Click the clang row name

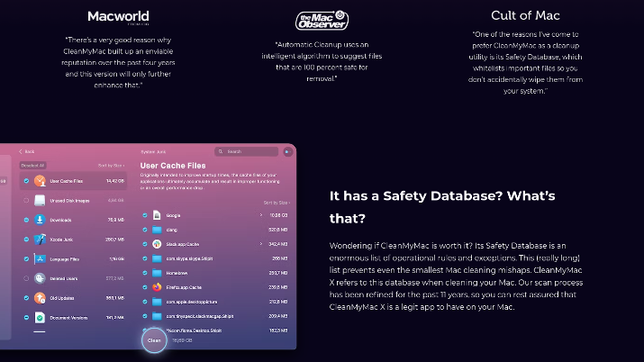tap(172, 230)
